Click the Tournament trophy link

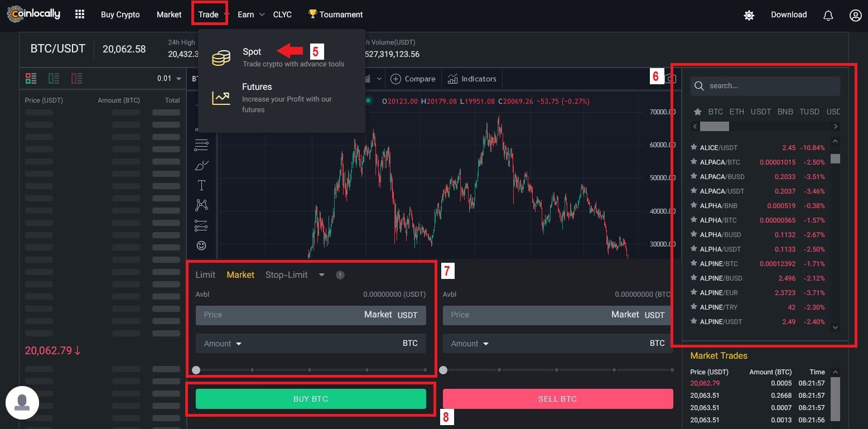(x=335, y=15)
